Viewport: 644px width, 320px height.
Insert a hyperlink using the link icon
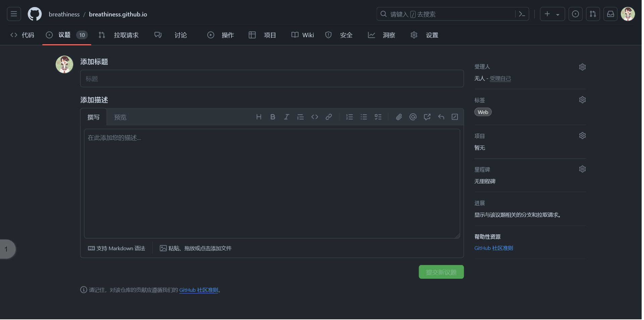pos(329,117)
